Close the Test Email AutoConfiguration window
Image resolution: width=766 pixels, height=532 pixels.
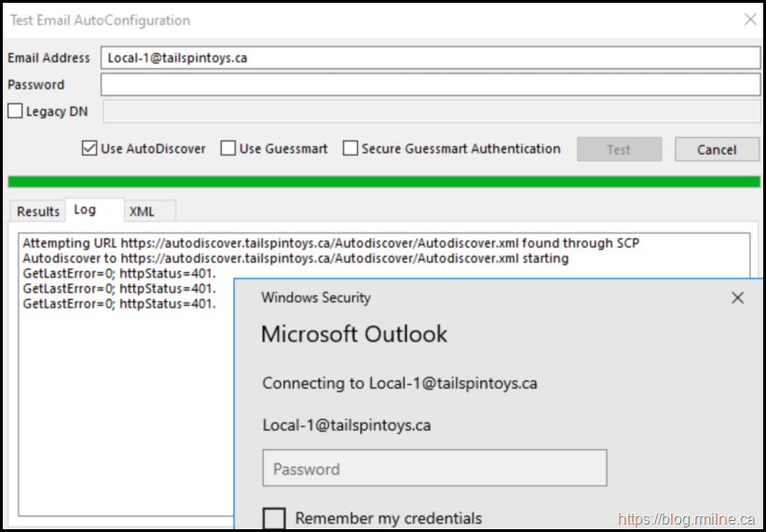(750, 19)
